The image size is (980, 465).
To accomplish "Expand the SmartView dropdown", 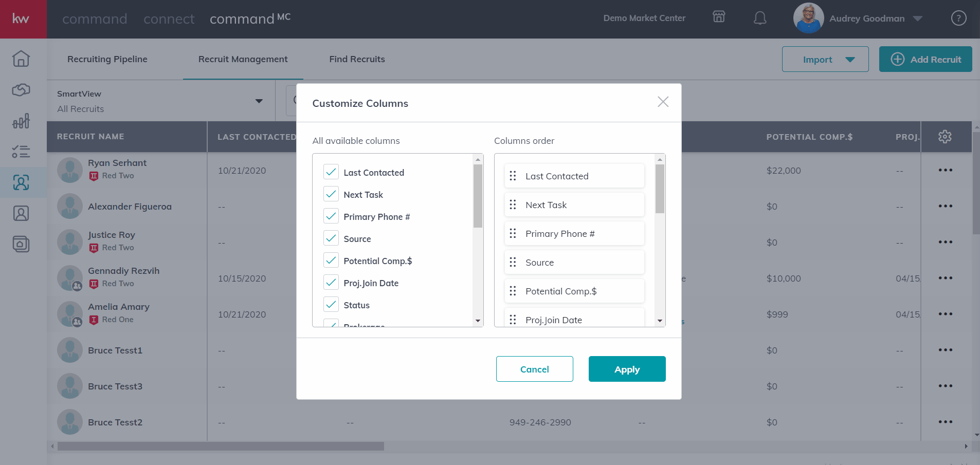I will coord(259,101).
